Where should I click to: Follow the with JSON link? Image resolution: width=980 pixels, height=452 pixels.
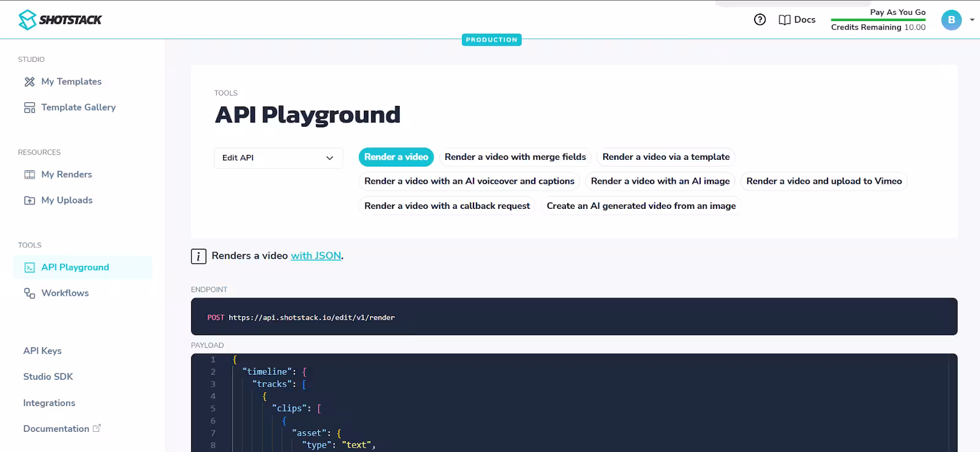point(316,256)
